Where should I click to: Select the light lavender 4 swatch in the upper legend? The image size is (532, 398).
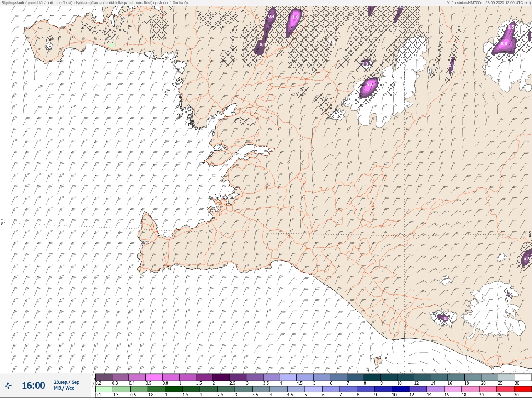click(288, 377)
